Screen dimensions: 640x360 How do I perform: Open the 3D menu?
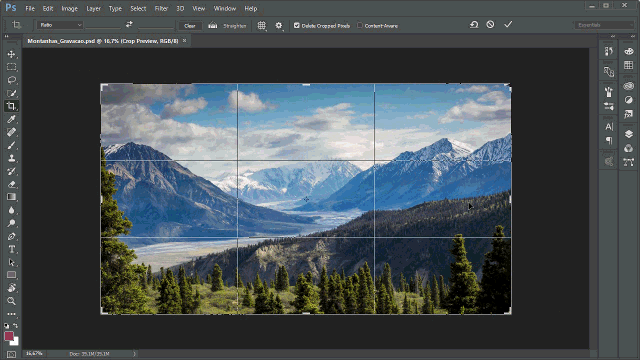click(x=180, y=8)
